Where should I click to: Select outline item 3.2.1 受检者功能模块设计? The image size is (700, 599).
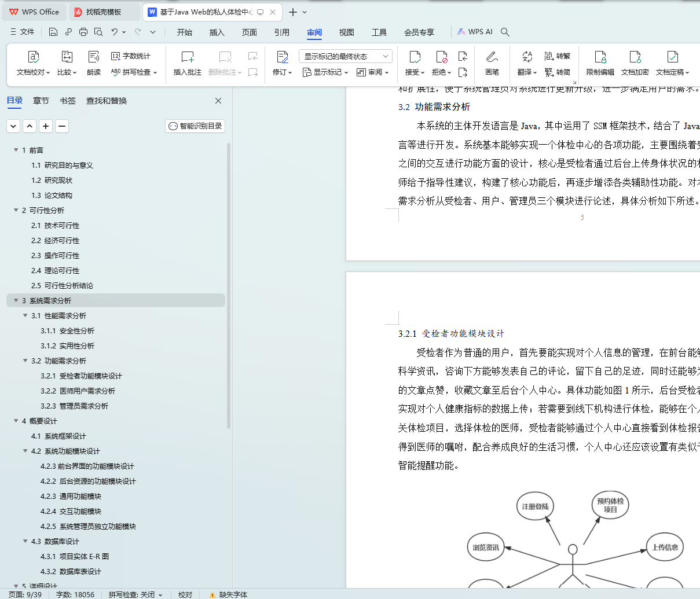point(81,376)
